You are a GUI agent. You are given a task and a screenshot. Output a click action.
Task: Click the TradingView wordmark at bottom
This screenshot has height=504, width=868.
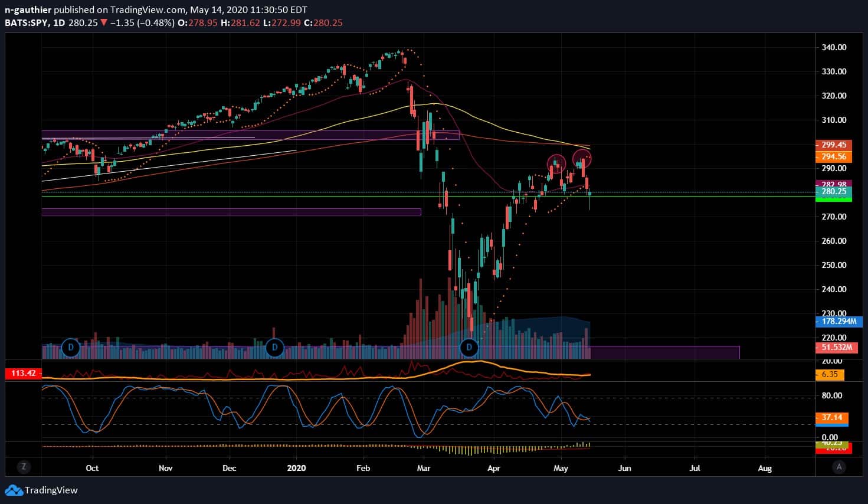coord(51,490)
